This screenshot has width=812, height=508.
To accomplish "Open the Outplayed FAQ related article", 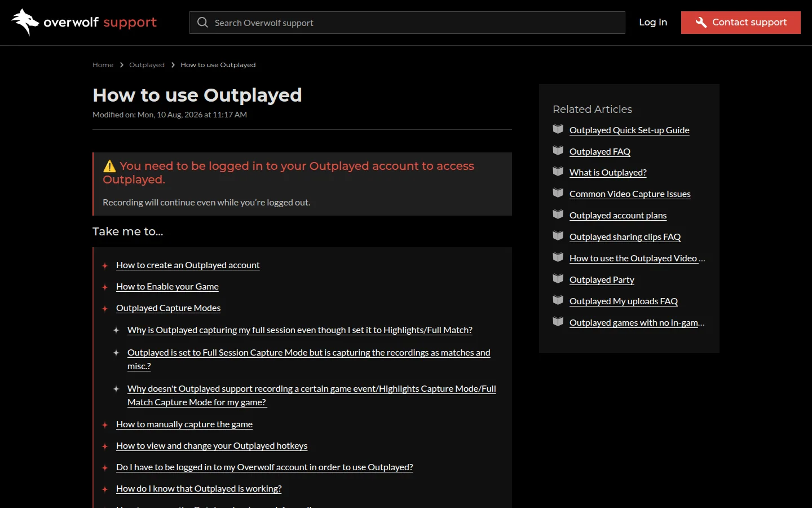I will pyautogui.click(x=600, y=152).
